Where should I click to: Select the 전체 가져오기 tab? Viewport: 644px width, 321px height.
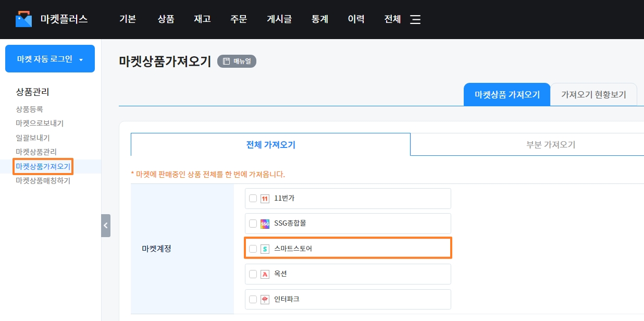point(270,144)
